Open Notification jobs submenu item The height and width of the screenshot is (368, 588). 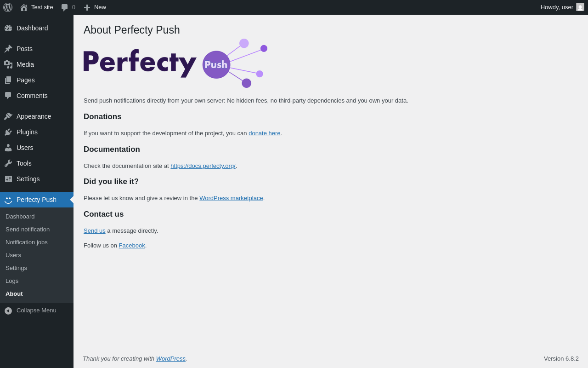[x=27, y=242]
